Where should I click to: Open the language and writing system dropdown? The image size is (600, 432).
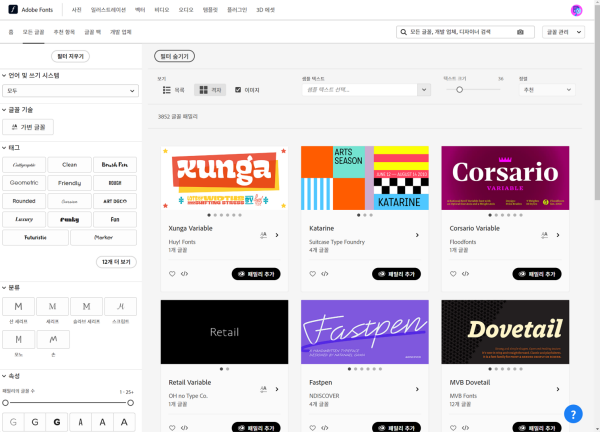70,91
